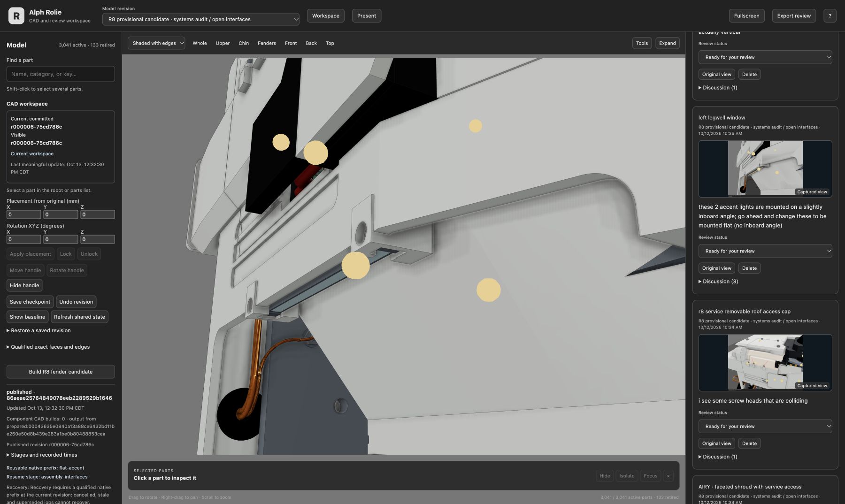The image size is (845, 504).
Task: Focus the Find a part search field
Action: click(61, 74)
